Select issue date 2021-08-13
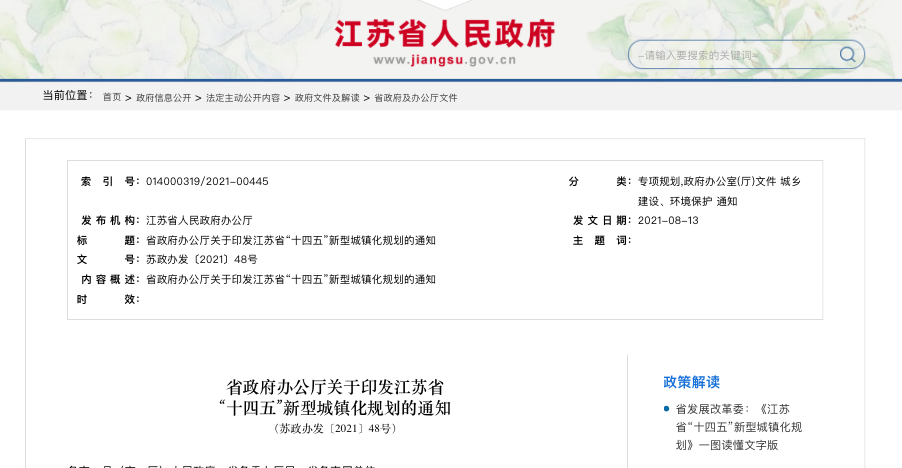Screen dimensions: 902x468 [668, 220]
